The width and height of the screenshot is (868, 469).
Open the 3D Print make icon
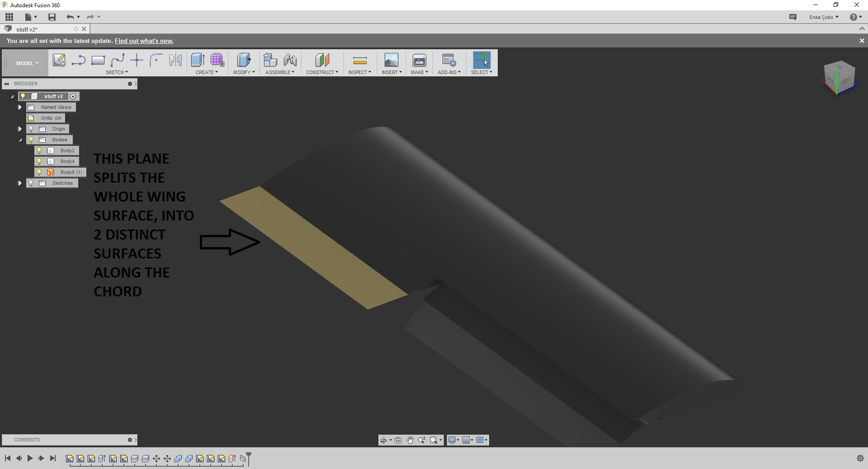click(x=420, y=60)
